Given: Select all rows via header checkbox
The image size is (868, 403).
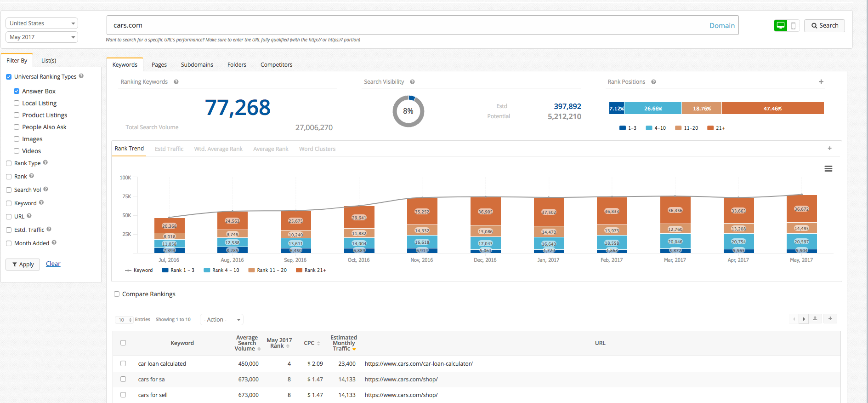Looking at the screenshot, I should click(123, 343).
